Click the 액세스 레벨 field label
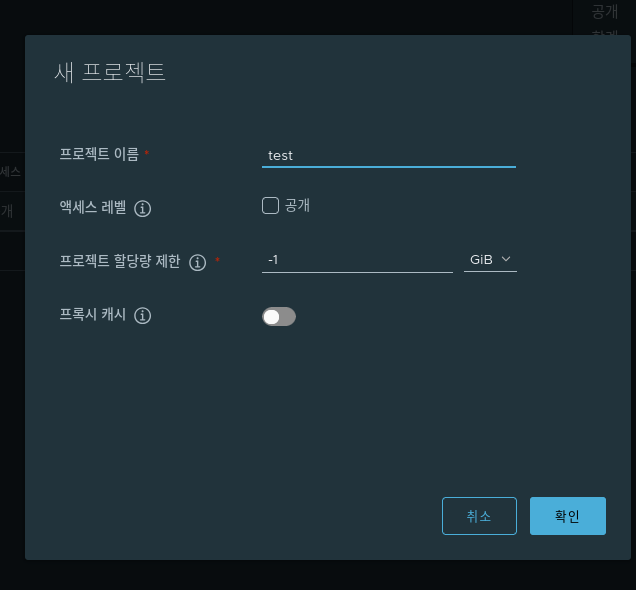The width and height of the screenshot is (636, 590). [x=93, y=208]
